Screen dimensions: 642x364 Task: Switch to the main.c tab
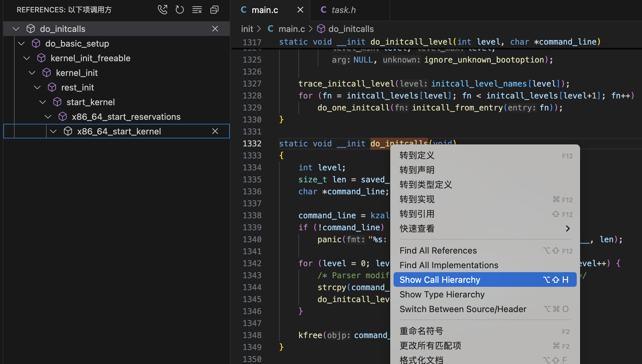(270, 10)
